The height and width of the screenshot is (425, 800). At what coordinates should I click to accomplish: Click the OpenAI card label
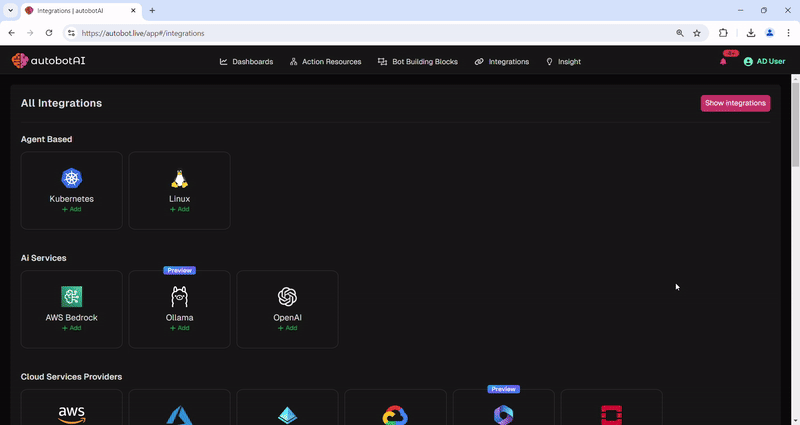[287, 318]
